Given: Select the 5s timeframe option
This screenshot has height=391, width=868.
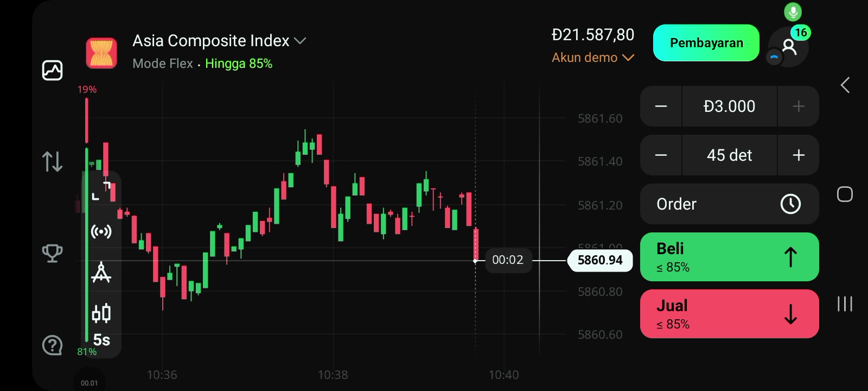Looking at the screenshot, I should coord(101,340).
